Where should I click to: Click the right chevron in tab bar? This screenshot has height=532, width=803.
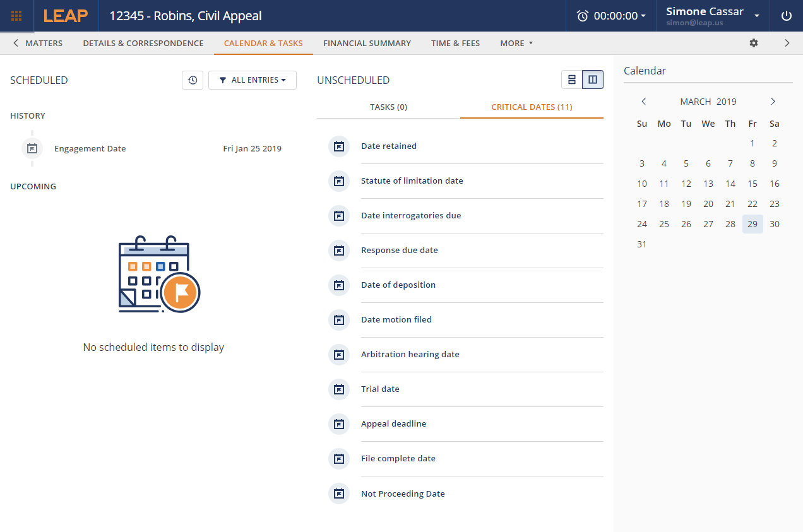pyautogui.click(x=787, y=43)
